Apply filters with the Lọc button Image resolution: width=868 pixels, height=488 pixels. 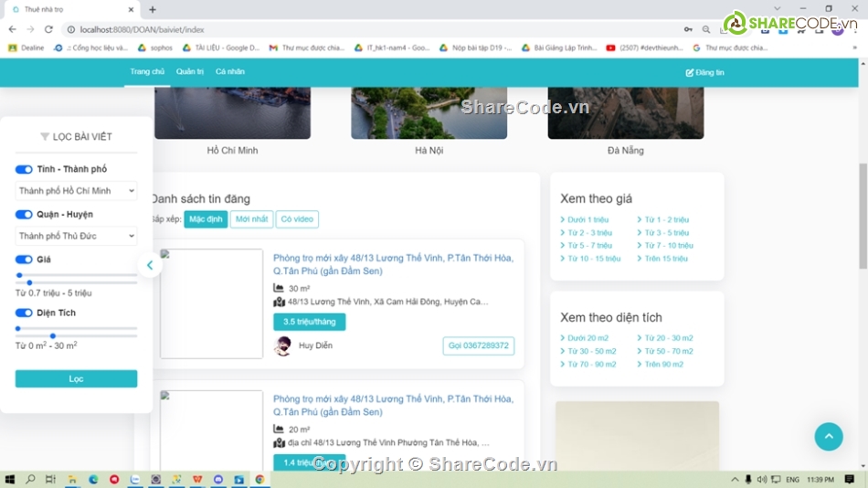(77, 379)
